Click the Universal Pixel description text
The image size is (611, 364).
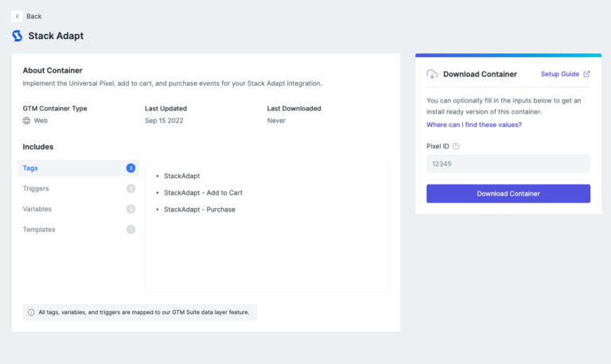click(172, 83)
